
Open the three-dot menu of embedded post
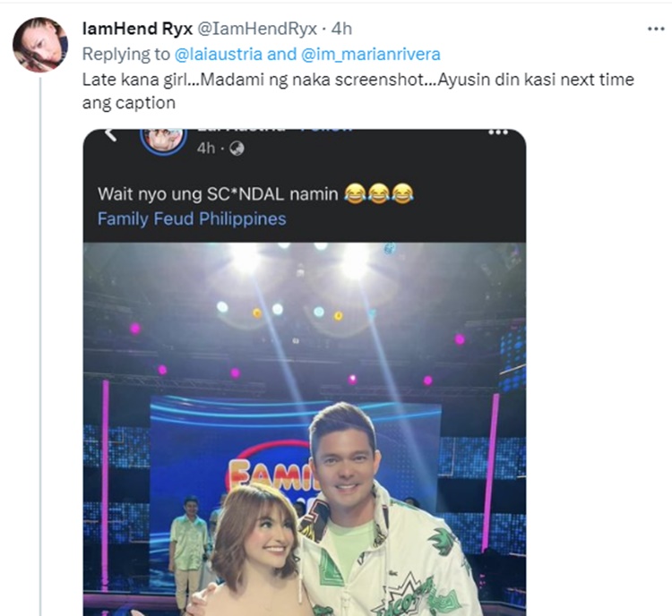(x=498, y=133)
